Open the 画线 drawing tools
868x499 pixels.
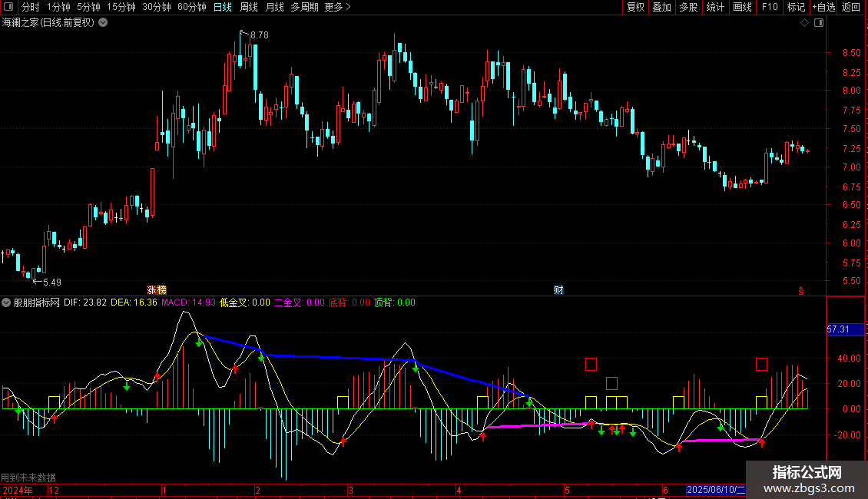click(x=742, y=8)
